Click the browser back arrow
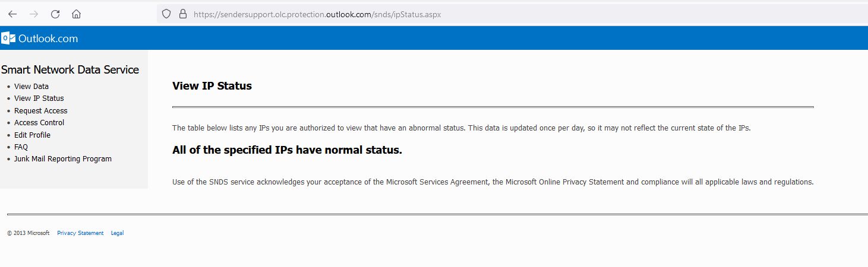This screenshot has width=868, height=267. [12, 14]
